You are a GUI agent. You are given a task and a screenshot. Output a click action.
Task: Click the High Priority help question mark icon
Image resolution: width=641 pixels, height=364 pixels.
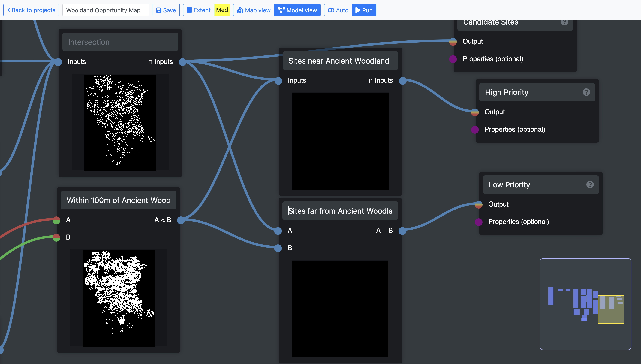(x=586, y=92)
